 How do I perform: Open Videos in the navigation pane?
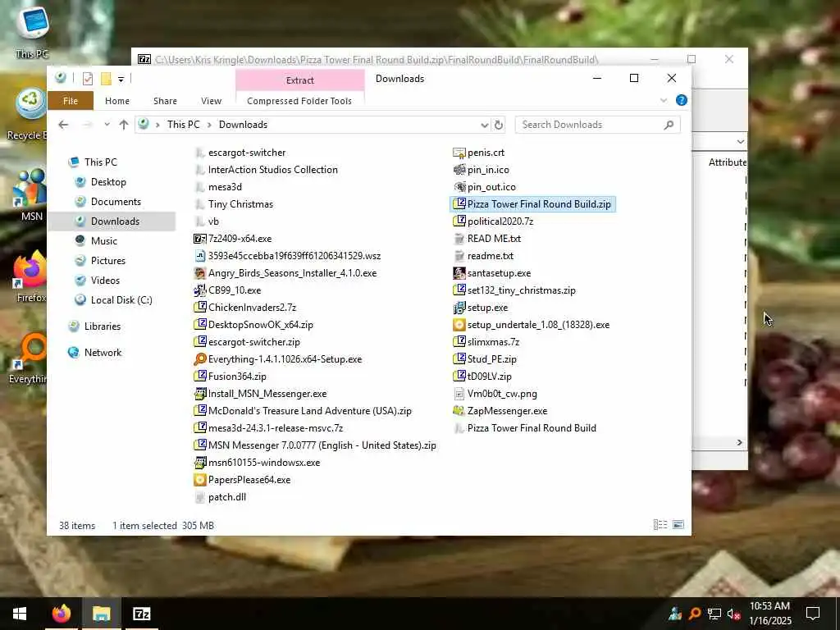(106, 281)
